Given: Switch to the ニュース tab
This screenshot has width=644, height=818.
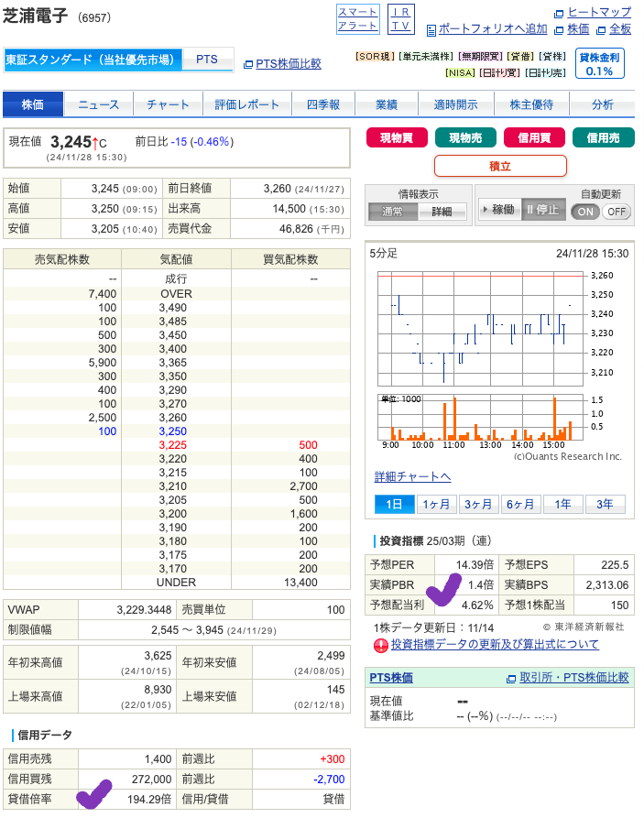Looking at the screenshot, I should click(x=99, y=104).
